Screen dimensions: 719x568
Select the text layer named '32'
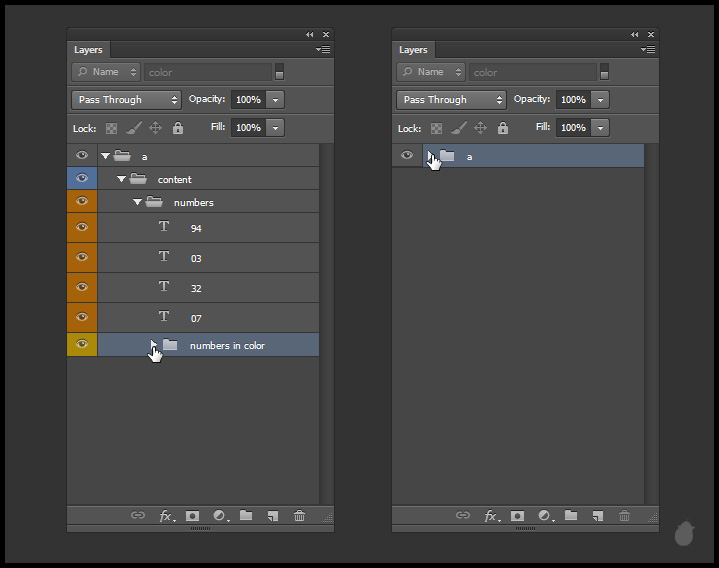196,288
